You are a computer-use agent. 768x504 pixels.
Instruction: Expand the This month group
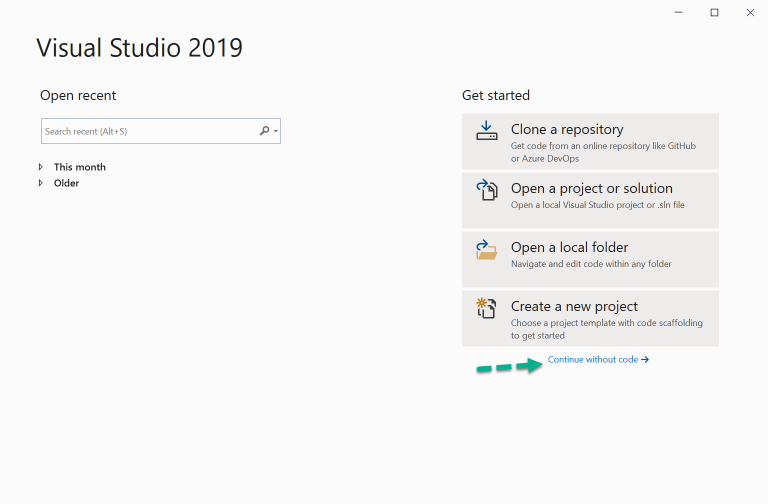pyautogui.click(x=41, y=167)
